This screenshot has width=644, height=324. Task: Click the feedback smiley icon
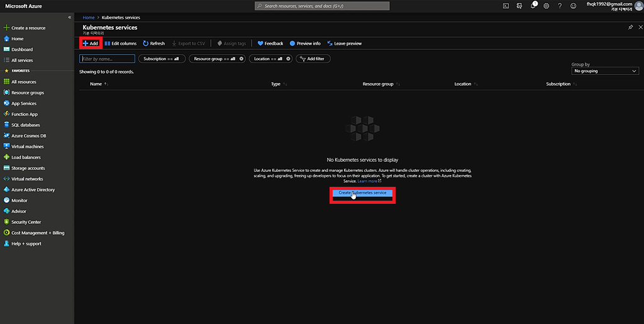tap(574, 6)
